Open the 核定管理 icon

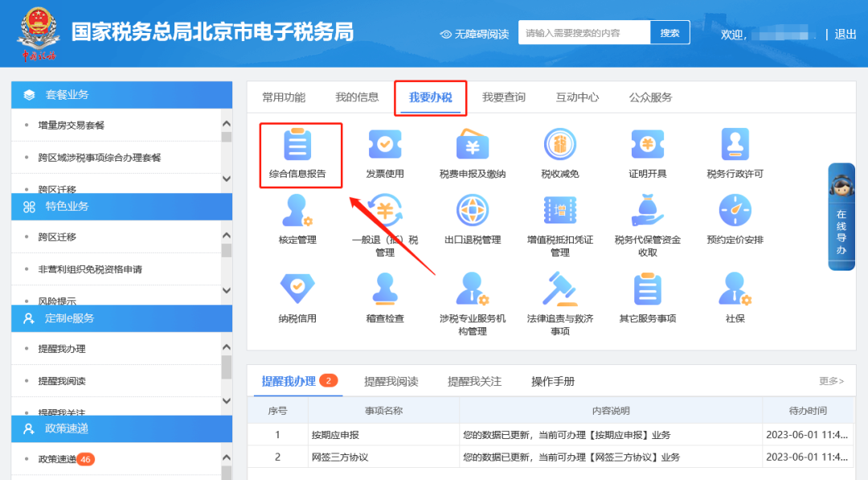pos(297,211)
